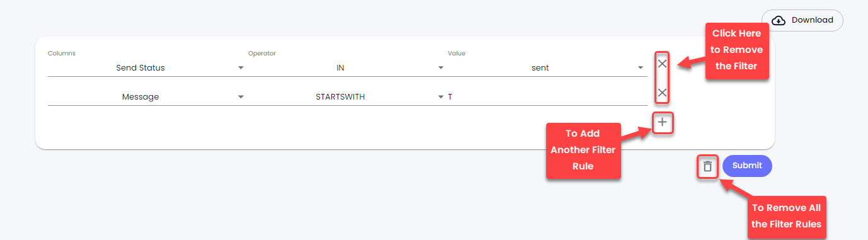
Task: Expand the Send Status column dropdown arrow
Action: pyautogui.click(x=241, y=67)
